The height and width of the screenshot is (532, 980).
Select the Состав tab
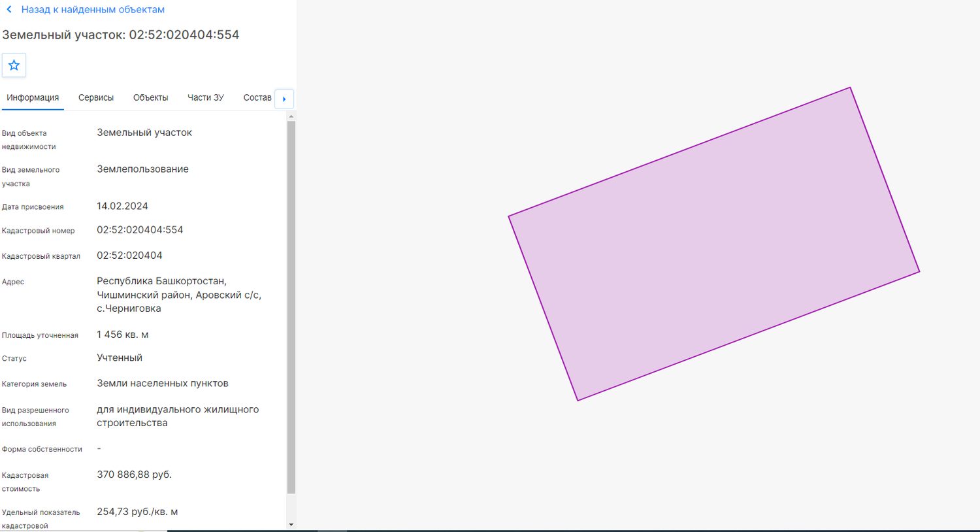[x=257, y=97]
